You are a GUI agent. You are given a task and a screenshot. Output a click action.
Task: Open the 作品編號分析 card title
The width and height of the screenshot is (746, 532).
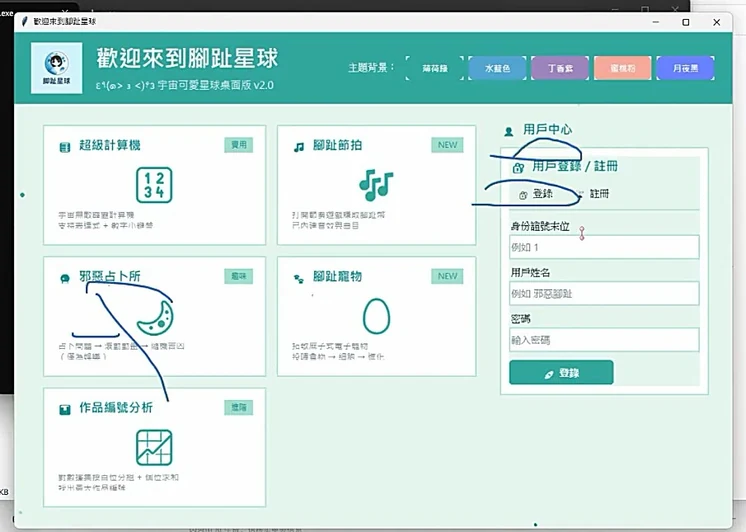116,408
